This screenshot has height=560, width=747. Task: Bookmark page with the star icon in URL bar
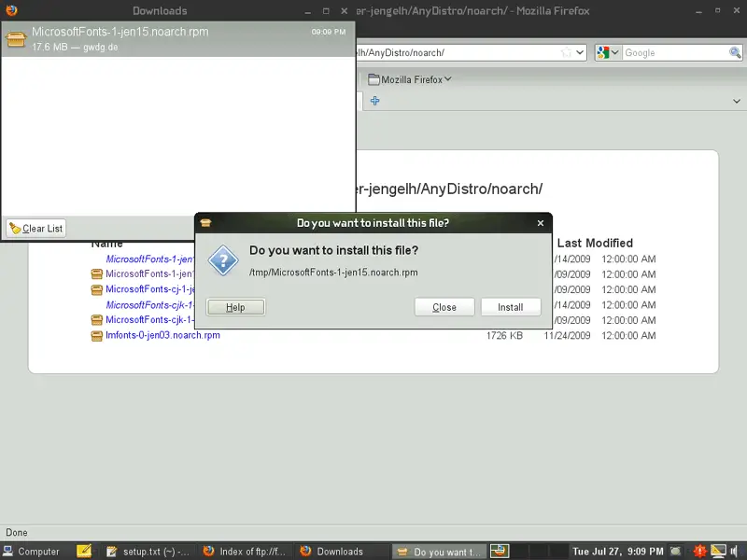click(567, 52)
